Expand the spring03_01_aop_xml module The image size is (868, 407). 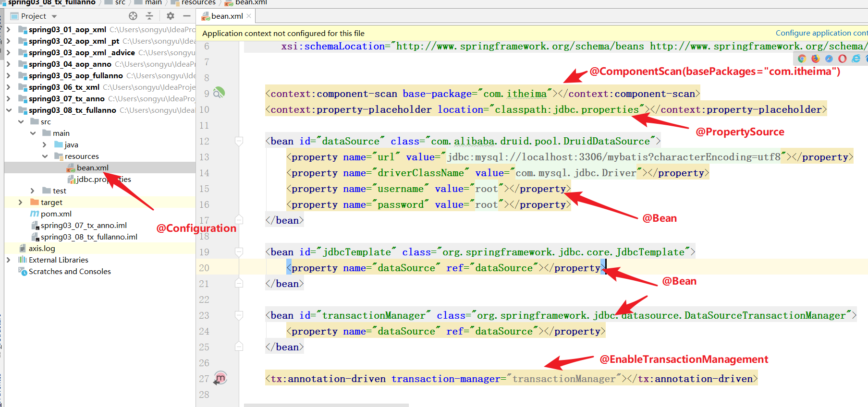(9, 29)
